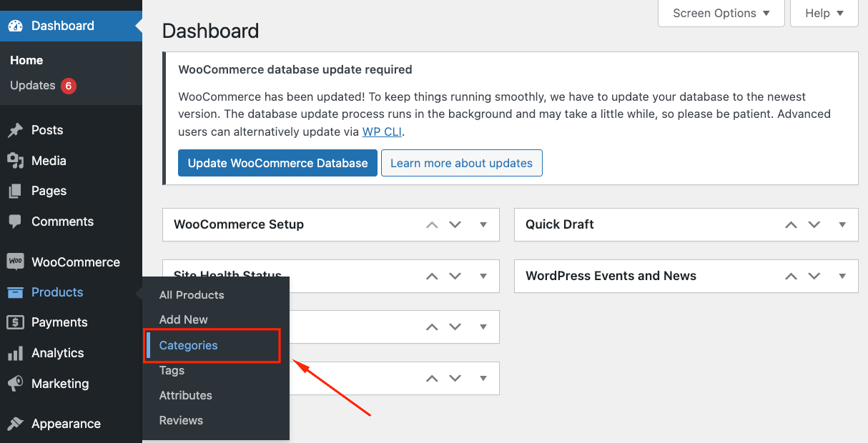Move Site Health Status widget down
The height and width of the screenshot is (443, 868).
pyautogui.click(x=455, y=276)
